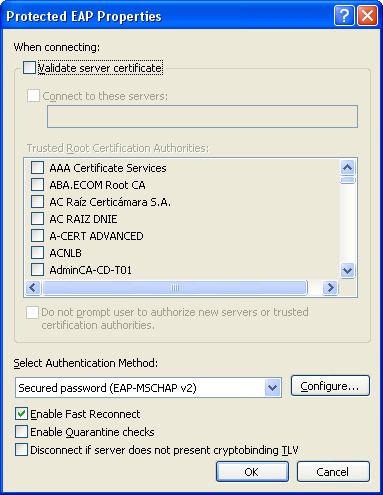383x495 pixels.
Task: Uncheck Enable Fast Reconnect
Action: (21, 414)
